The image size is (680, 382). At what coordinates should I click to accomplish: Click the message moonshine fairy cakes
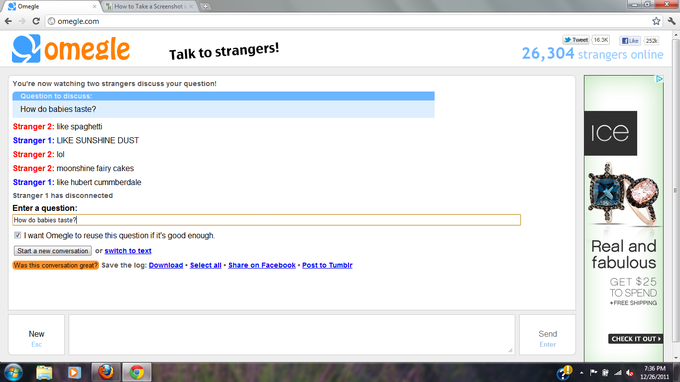pos(95,168)
